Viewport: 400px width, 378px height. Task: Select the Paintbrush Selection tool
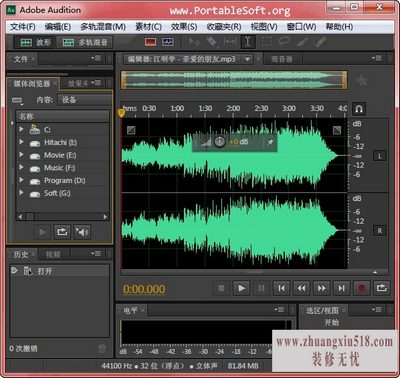tap(302, 42)
